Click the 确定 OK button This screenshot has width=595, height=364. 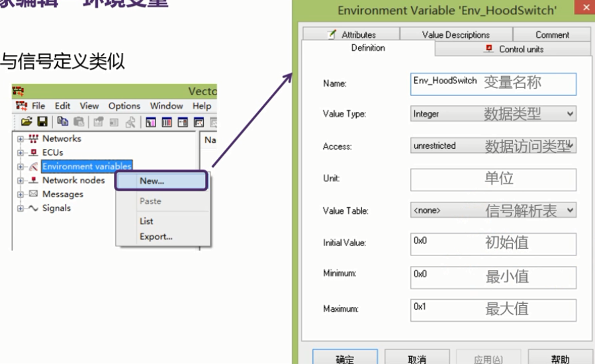coord(345,357)
